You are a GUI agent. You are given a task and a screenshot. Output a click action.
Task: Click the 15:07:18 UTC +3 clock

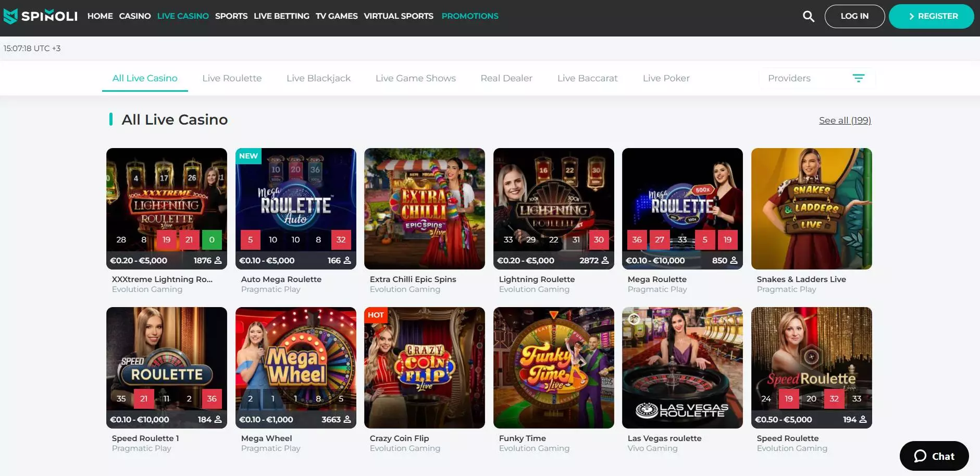pos(32,48)
